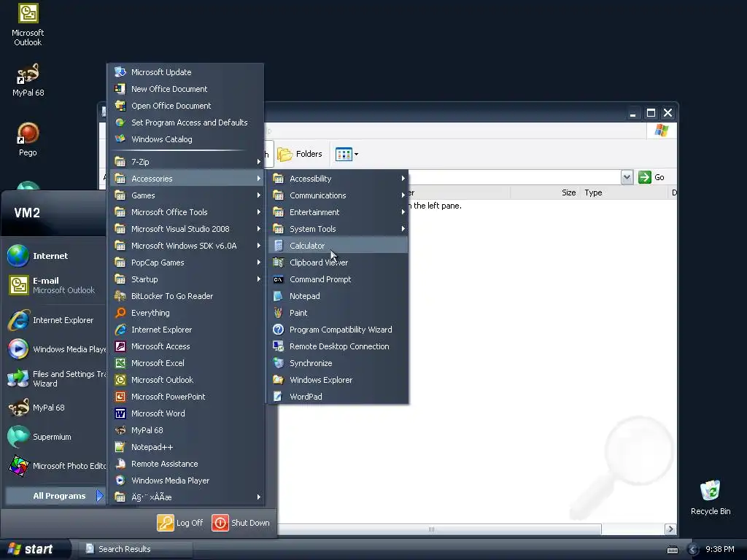Image resolution: width=747 pixels, height=560 pixels.
Task: Toggle Folders button in Search Results toolbar
Action: [x=300, y=154]
